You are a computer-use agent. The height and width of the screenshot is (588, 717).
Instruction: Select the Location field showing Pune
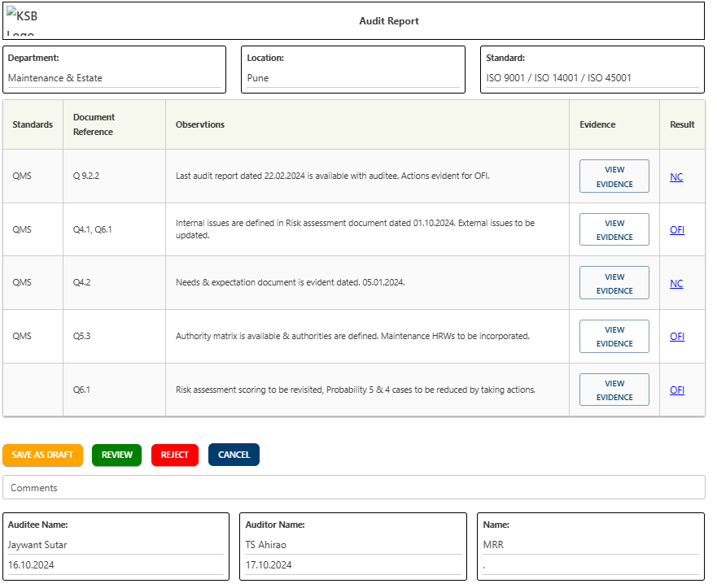(x=353, y=79)
